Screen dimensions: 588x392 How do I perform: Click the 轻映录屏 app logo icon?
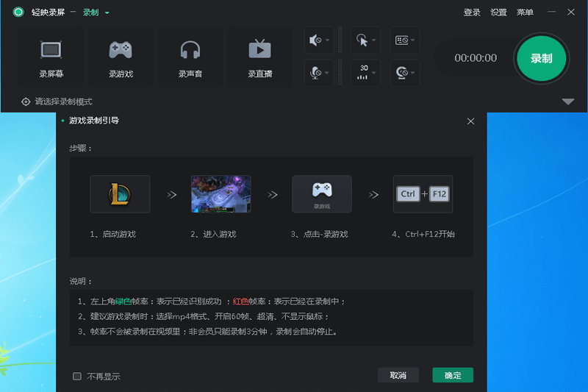tap(18, 12)
